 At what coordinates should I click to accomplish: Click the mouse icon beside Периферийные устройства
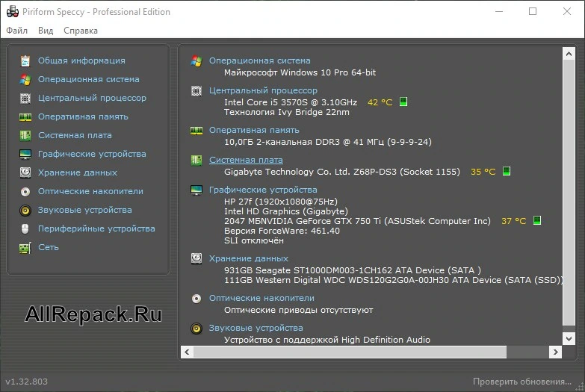point(25,228)
